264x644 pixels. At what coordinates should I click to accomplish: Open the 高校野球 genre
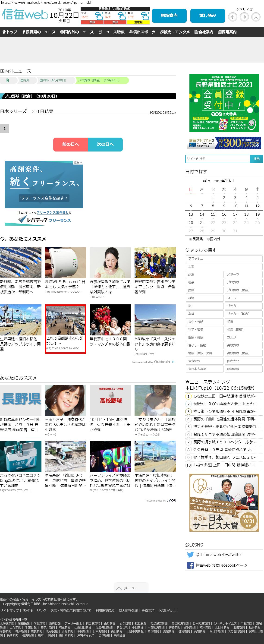[243, 345]
